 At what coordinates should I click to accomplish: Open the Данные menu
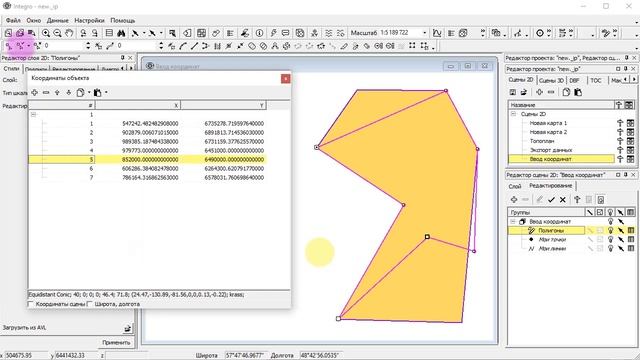58,20
